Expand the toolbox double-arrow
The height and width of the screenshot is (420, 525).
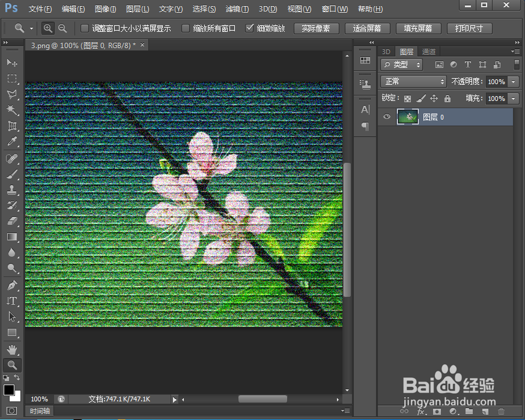pos(5,43)
